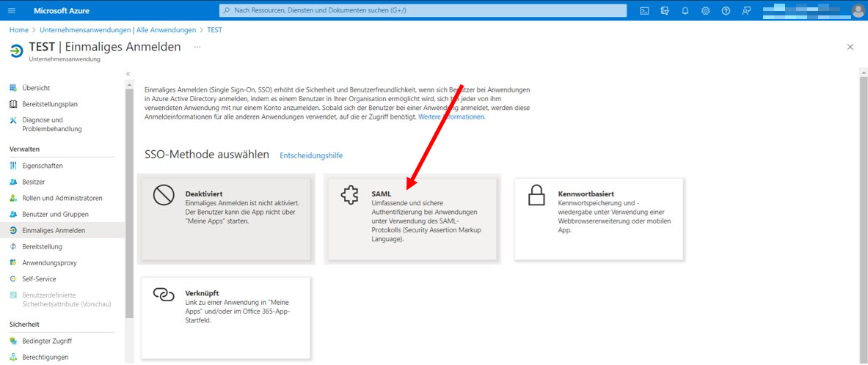This screenshot has width=868, height=365.
Task: Close the Einmaliges Anmelden blade
Action: pos(850,48)
